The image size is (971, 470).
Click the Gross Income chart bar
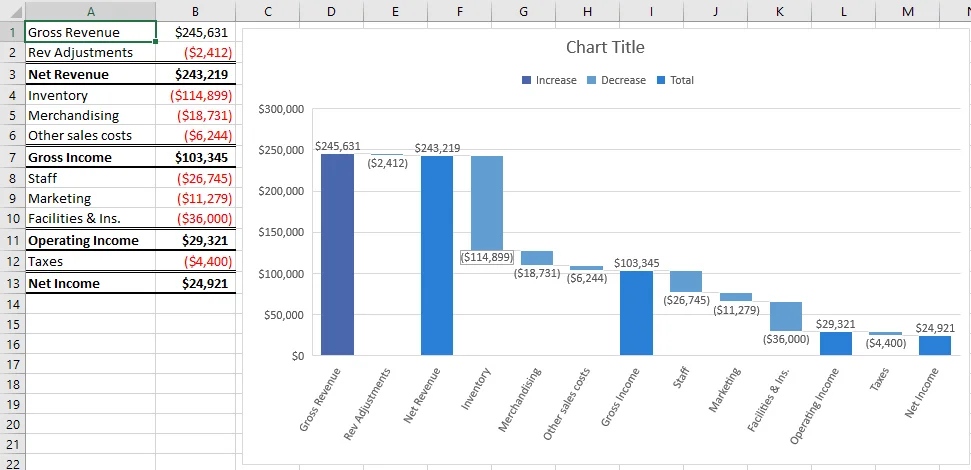(x=636, y=313)
